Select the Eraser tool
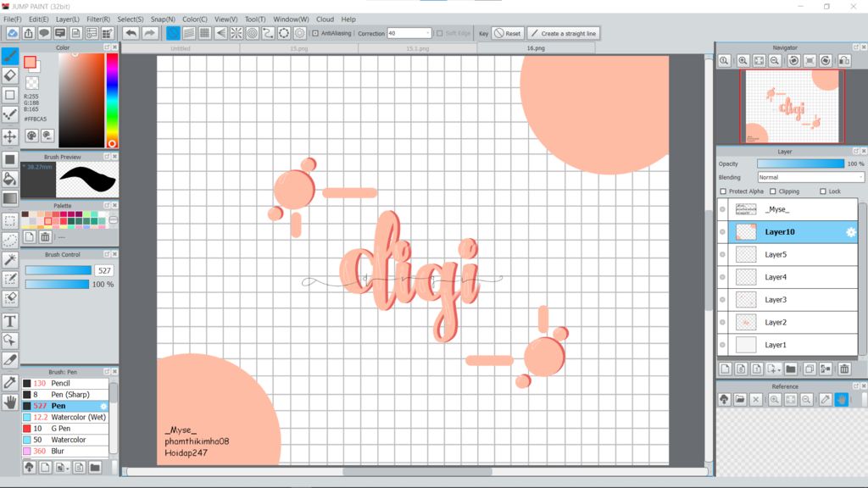868x488 pixels. pyautogui.click(x=10, y=75)
